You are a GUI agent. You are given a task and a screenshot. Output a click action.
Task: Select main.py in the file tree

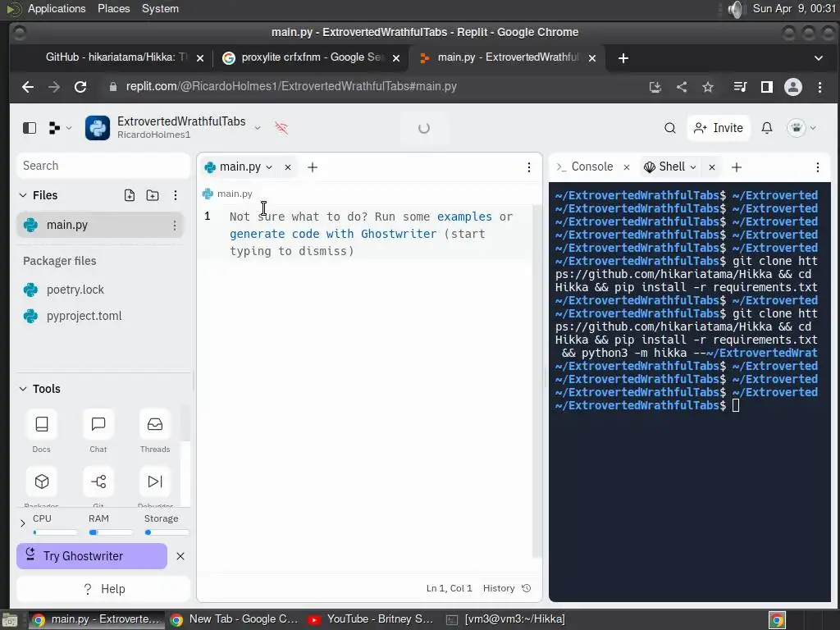(x=99, y=225)
